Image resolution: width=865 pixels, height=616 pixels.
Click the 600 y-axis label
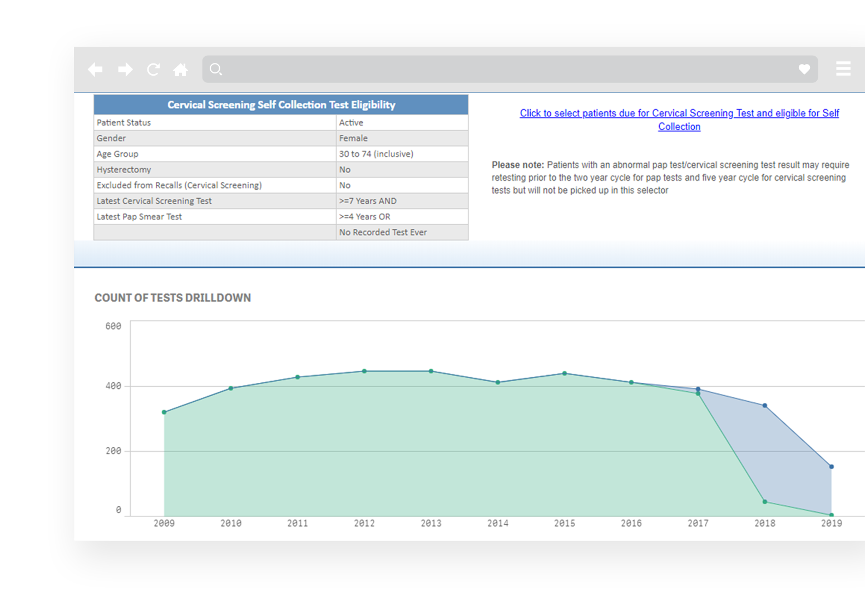point(113,326)
